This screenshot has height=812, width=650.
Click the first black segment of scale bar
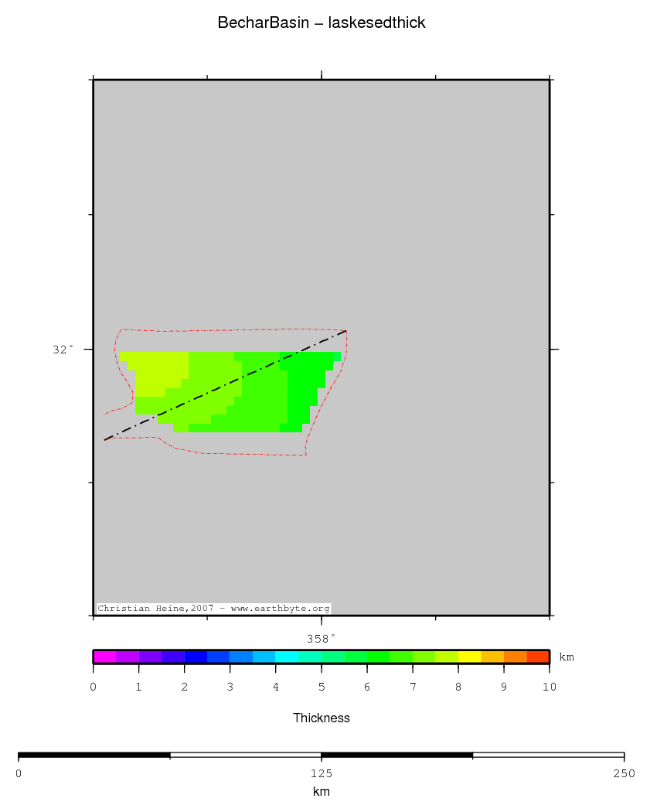94,755
